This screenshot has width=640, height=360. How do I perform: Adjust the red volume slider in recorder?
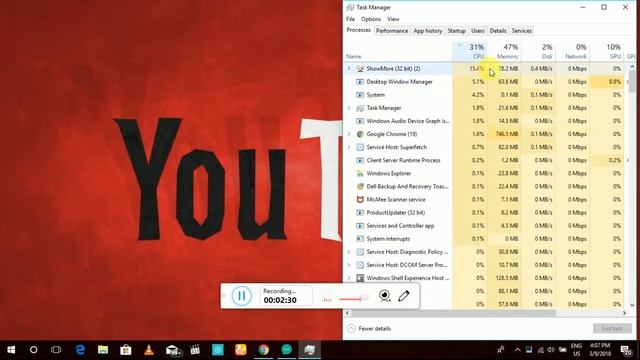352,299
